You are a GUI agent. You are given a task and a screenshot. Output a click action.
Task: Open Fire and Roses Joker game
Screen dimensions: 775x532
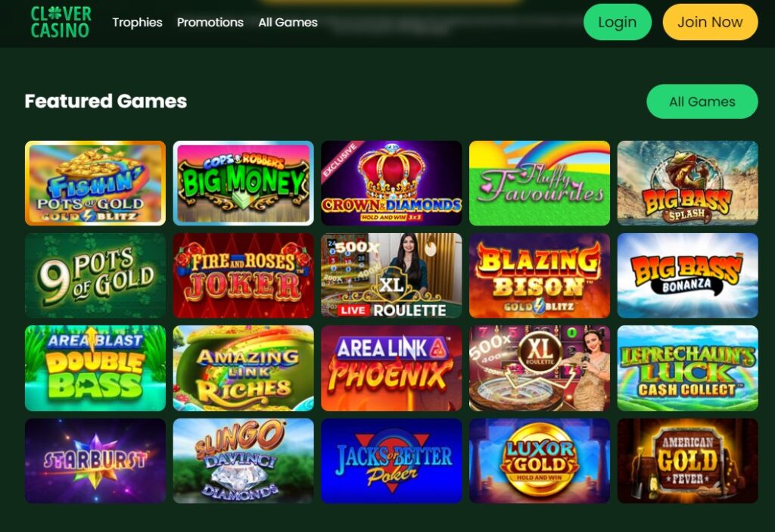pos(243,275)
